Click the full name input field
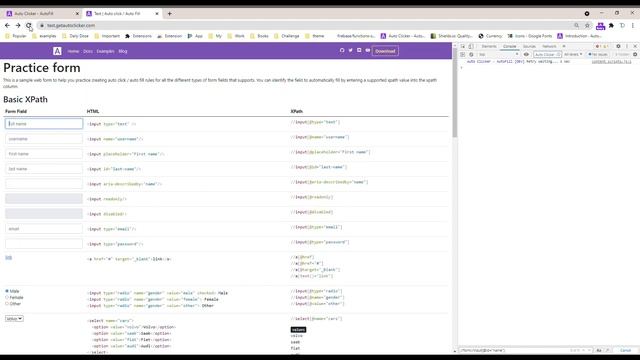Image resolution: width=640 pixels, height=360 pixels. coord(44,124)
